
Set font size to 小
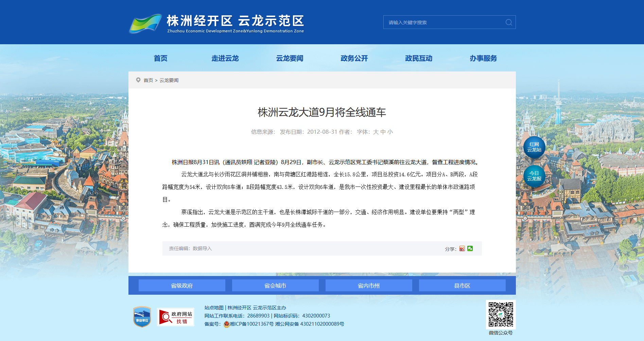coord(390,132)
